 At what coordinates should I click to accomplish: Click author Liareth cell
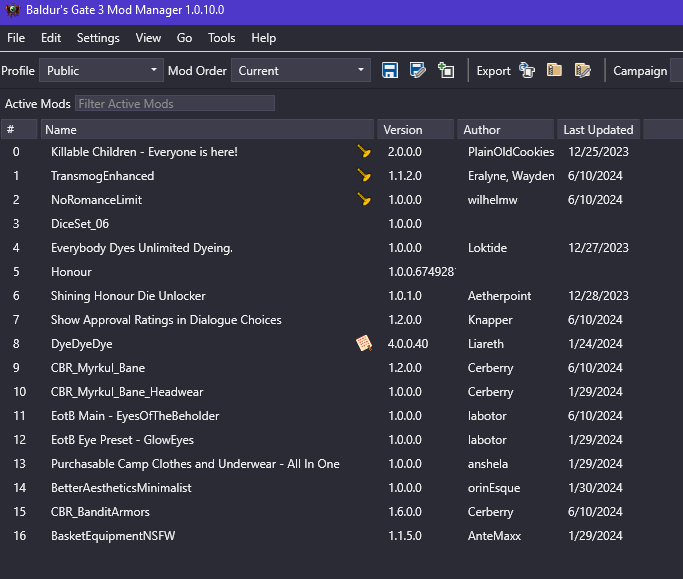pos(486,343)
